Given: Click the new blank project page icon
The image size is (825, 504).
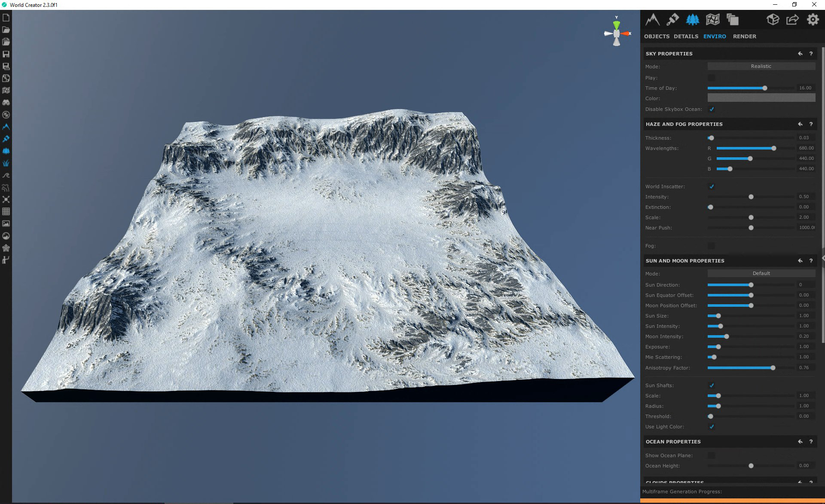Looking at the screenshot, I should [x=6, y=18].
